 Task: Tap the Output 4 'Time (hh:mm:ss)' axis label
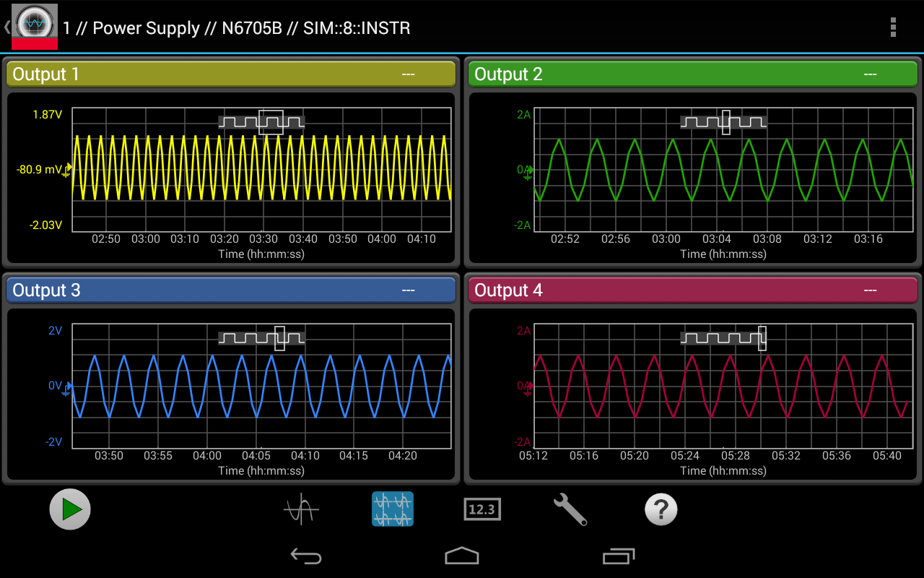pyautogui.click(x=723, y=471)
